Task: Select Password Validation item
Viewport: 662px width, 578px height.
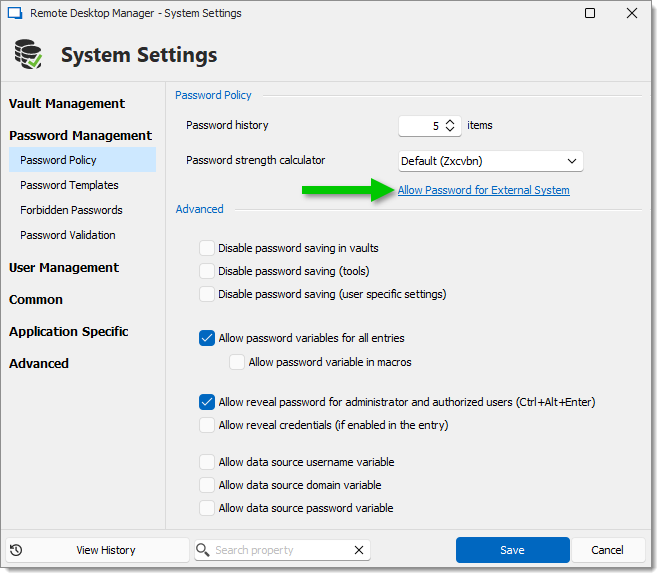Action: point(68,235)
